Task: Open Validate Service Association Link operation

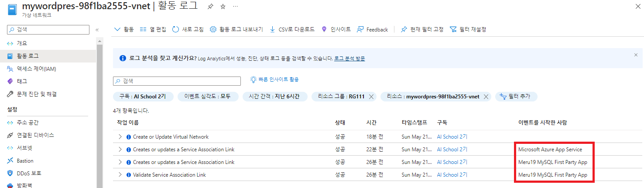Action: [169, 175]
